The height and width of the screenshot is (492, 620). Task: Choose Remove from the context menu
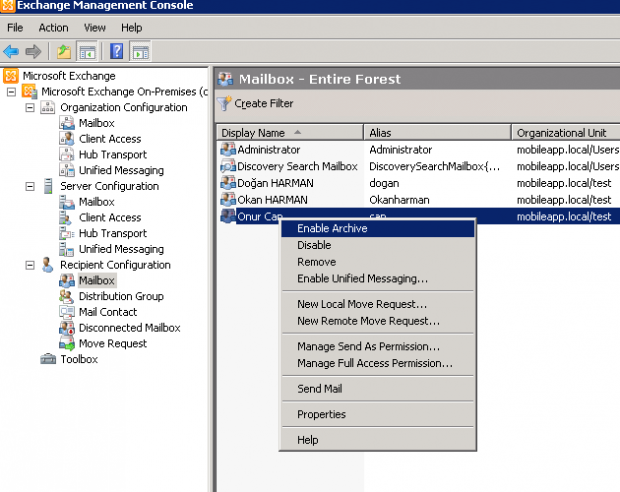[378, 262]
